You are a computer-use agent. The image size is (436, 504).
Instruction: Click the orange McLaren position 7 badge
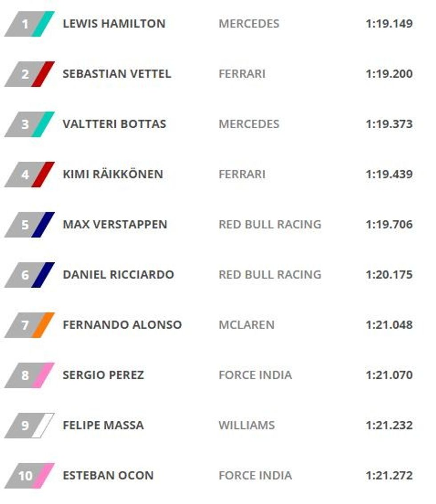click(29, 325)
